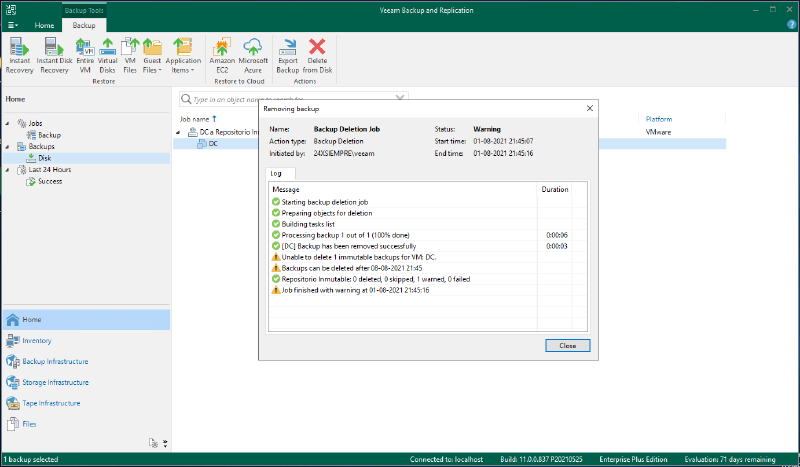Select Success under Last 24 Hours
Screen dimensions: 800x467
(44, 181)
